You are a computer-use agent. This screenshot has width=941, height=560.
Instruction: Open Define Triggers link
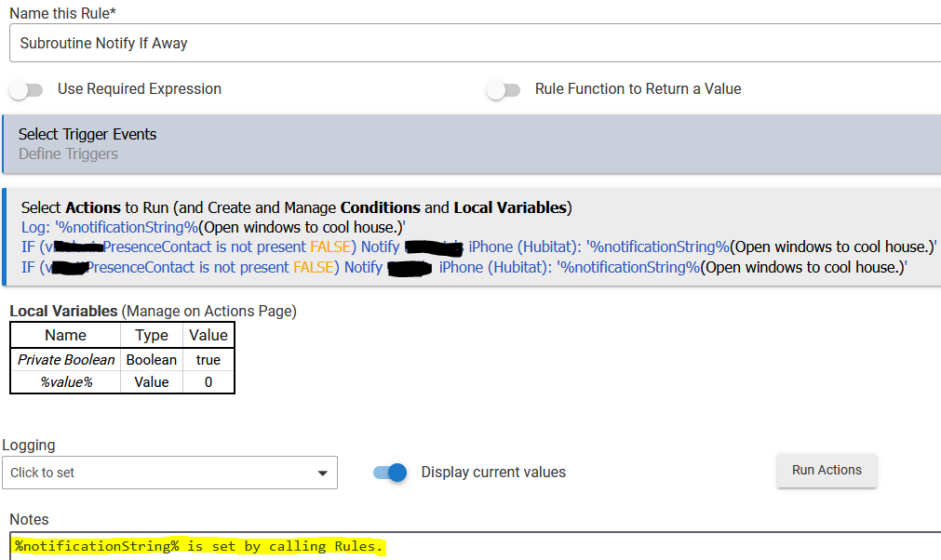coord(68,154)
